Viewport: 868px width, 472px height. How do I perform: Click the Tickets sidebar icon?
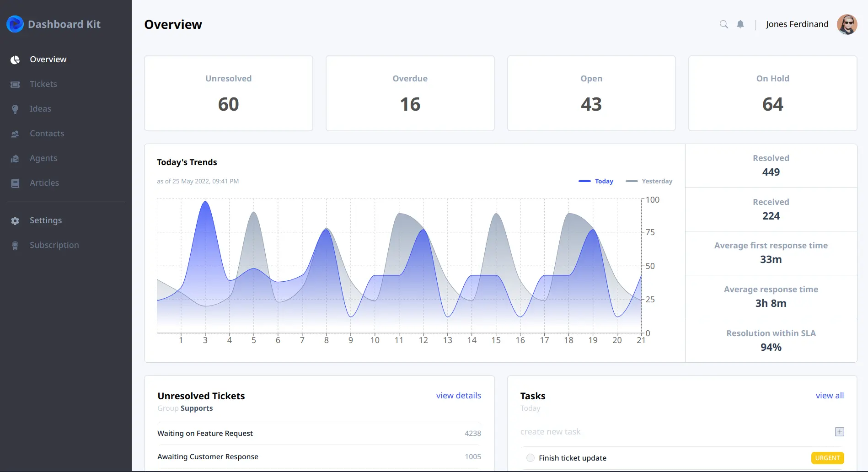[x=15, y=84]
